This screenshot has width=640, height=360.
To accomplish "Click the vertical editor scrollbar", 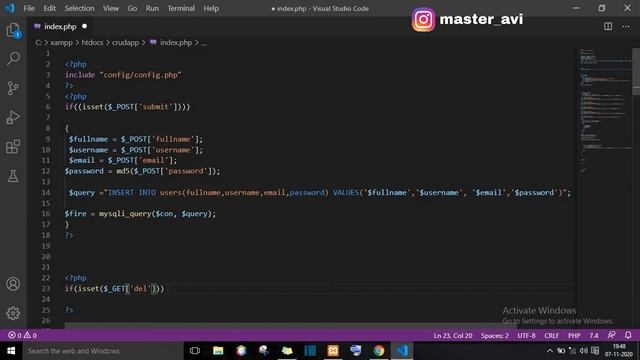I will pyautogui.click(x=636, y=71).
